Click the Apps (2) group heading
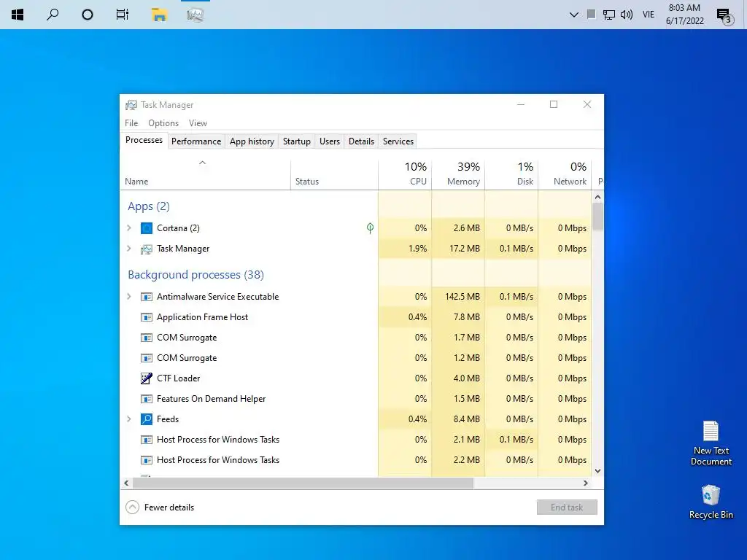This screenshot has height=560, width=747. coord(149,206)
